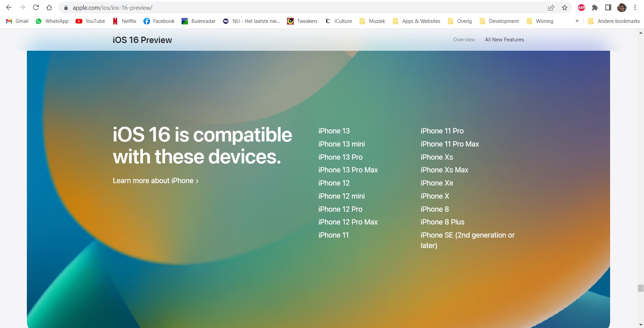Click the iOS 16 Preview page title

pyautogui.click(x=142, y=40)
